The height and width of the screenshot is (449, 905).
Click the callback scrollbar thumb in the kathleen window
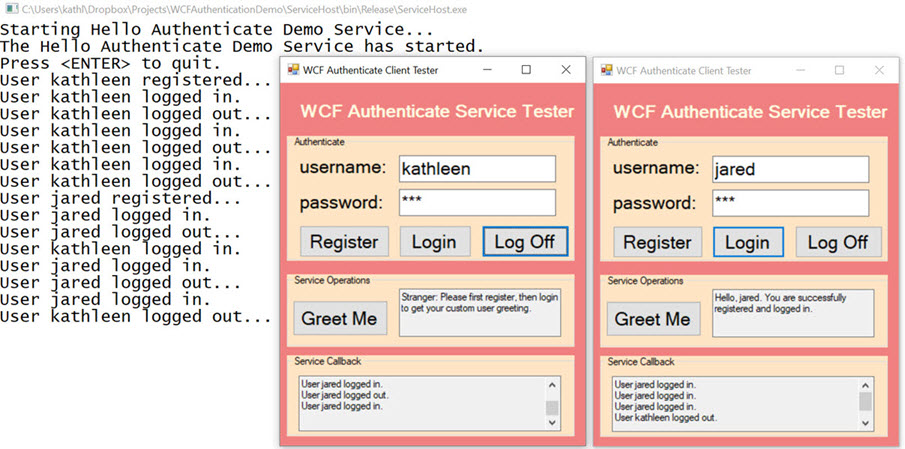(552, 407)
